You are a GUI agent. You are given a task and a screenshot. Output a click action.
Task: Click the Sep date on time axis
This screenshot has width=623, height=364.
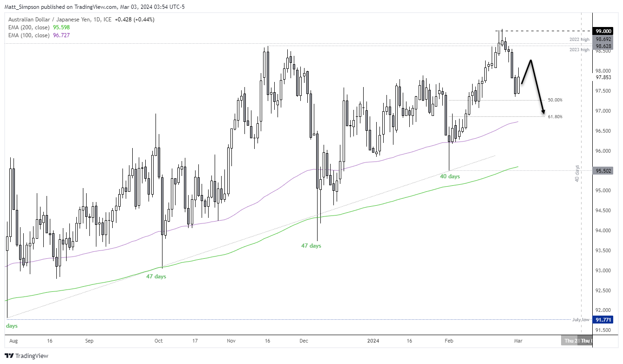tap(89, 341)
